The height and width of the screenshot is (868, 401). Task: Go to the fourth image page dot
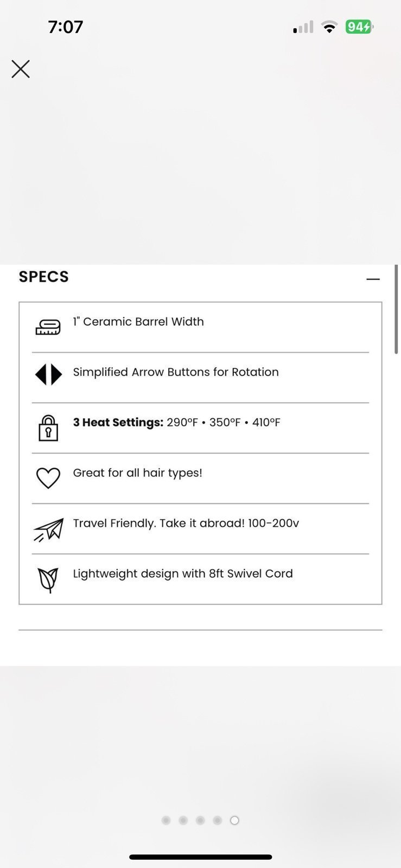click(x=218, y=820)
